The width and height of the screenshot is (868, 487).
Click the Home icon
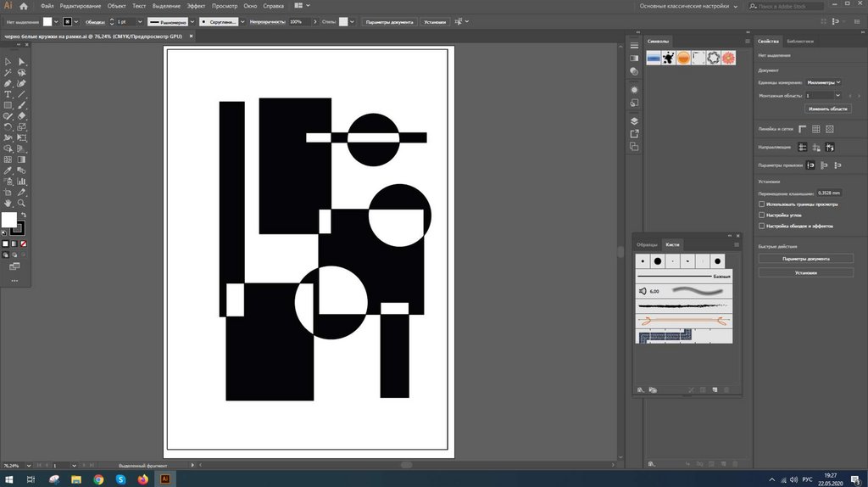(24, 6)
